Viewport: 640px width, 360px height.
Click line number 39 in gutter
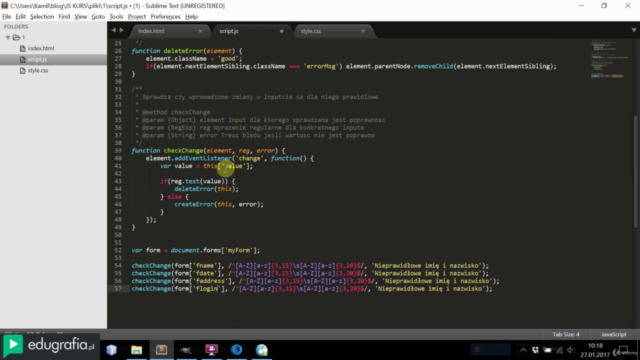118,151
